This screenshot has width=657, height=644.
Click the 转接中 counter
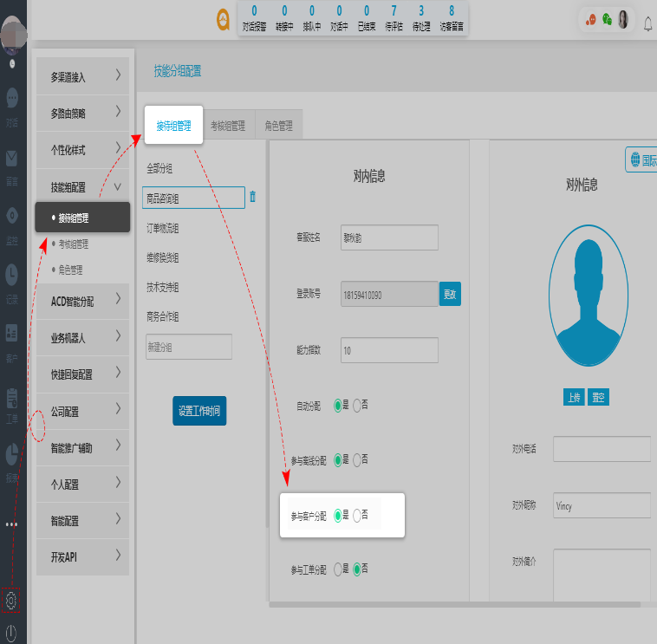[284, 19]
